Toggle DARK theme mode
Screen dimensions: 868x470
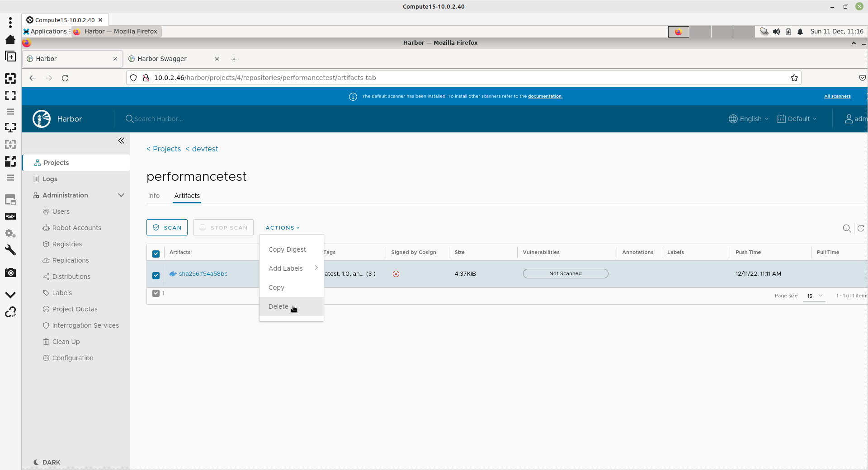(x=47, y=462)
